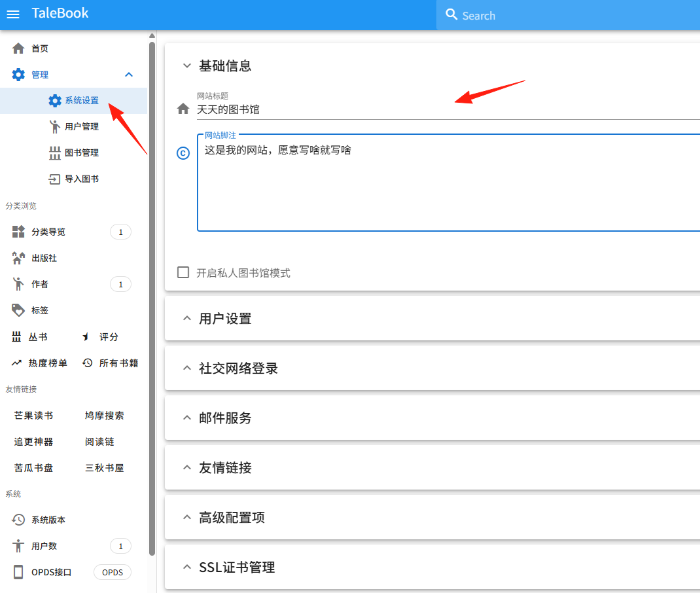700x593 pixels.
Task: Click the trending icon beside 热度榜单
Action: click(16, 363)
